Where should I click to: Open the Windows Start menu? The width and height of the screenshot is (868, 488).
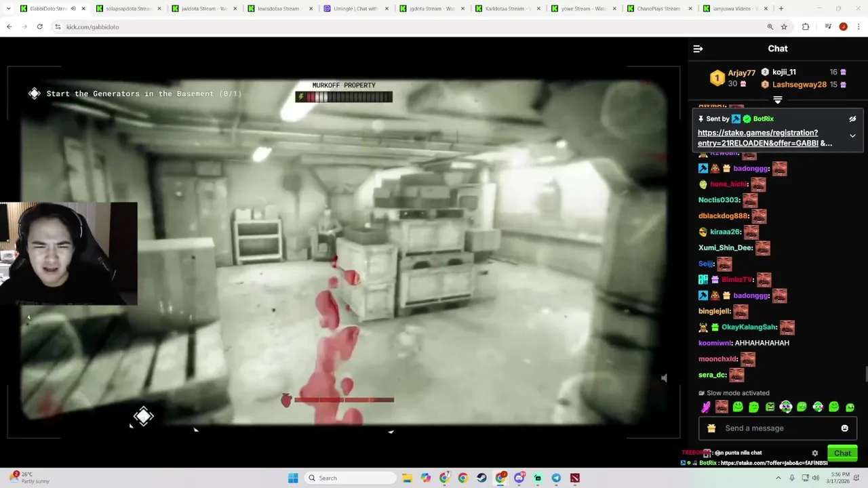(293, 478)
